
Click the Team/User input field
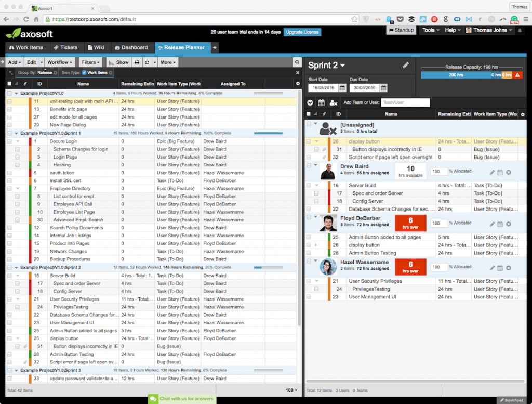(x=406, y=102)
